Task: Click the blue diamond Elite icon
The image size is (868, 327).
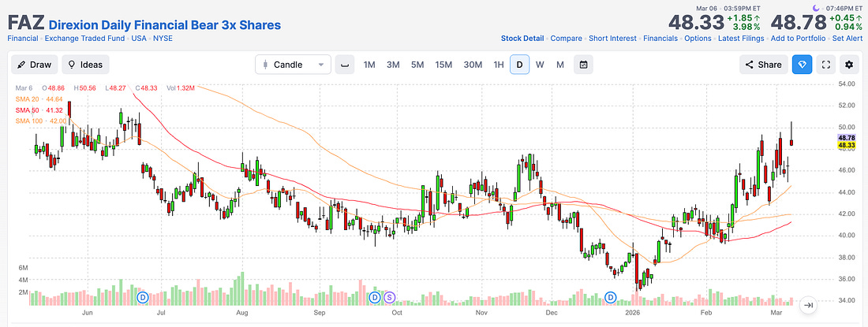Action: click(803, 65)
